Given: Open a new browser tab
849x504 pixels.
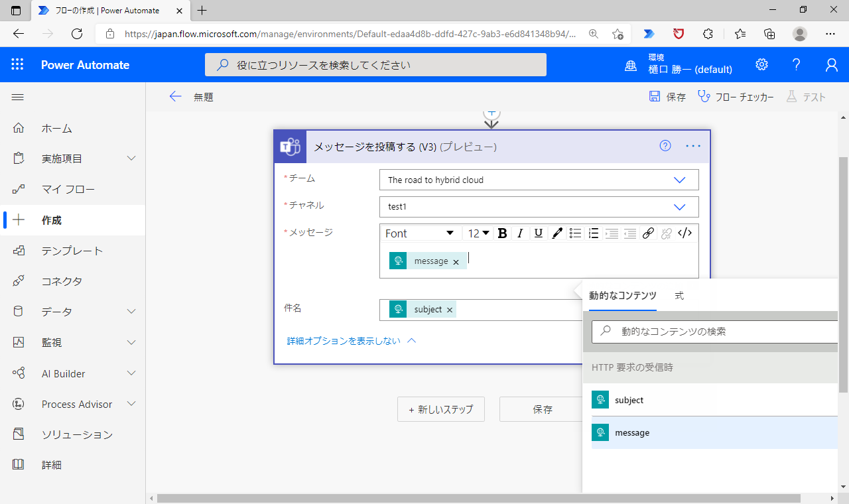Looking at the screenshot, I should [x=202, y=10].
